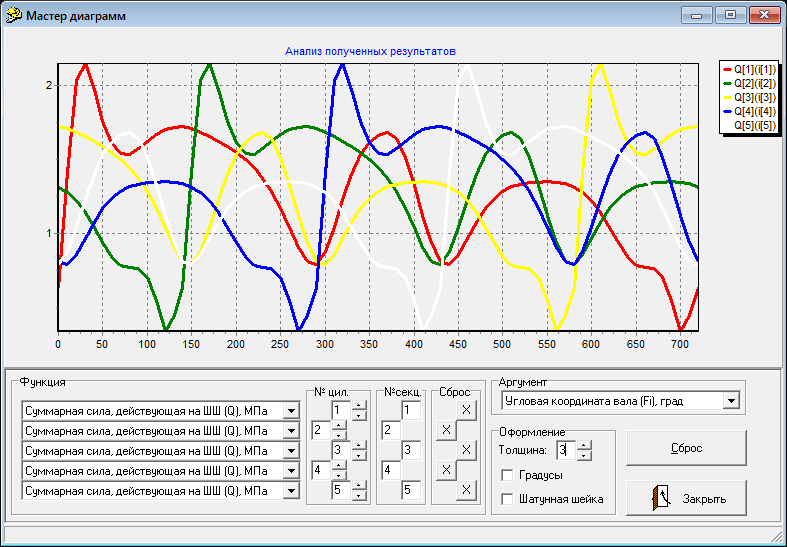Click the № цил. field showing 1
Image resolution: width=787 pixels, height=547 pixels.
[x=341, y=410]
